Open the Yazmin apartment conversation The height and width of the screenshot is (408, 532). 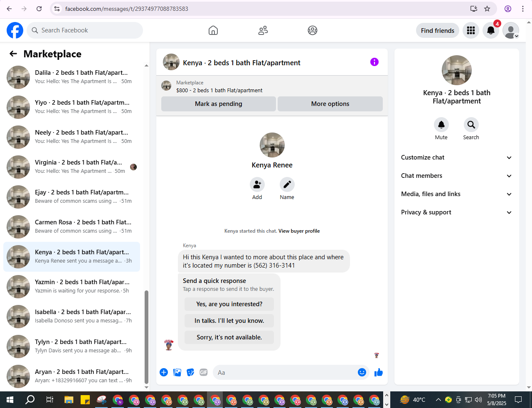71,286
